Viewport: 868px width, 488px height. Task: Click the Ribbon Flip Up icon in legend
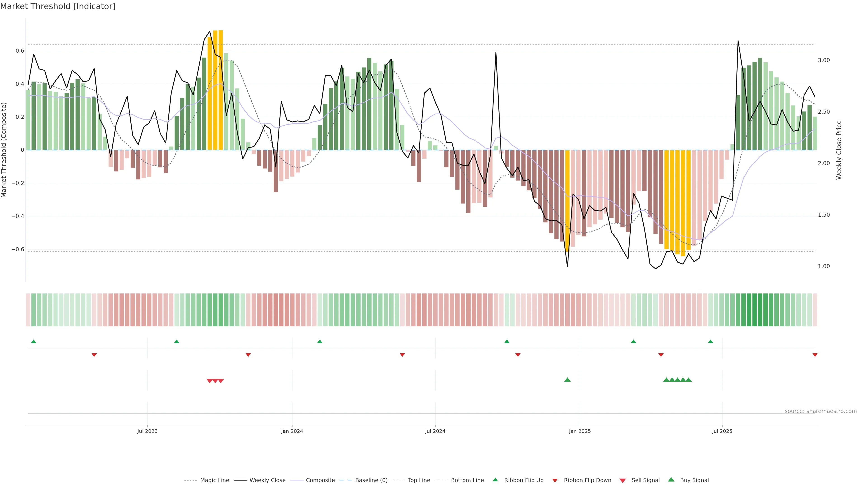[495, 480]
